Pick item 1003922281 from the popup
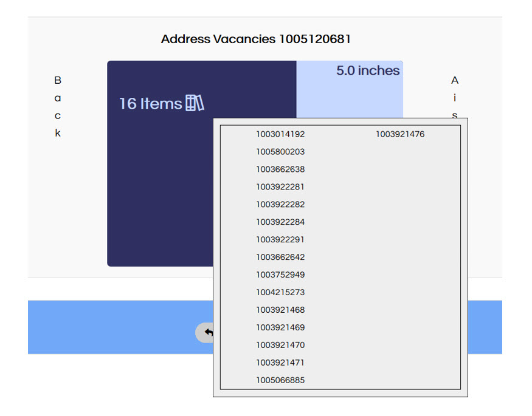Image resolution: width=532 pixels, height=416 pixels. pyautogui.click(x=280, y=187)
